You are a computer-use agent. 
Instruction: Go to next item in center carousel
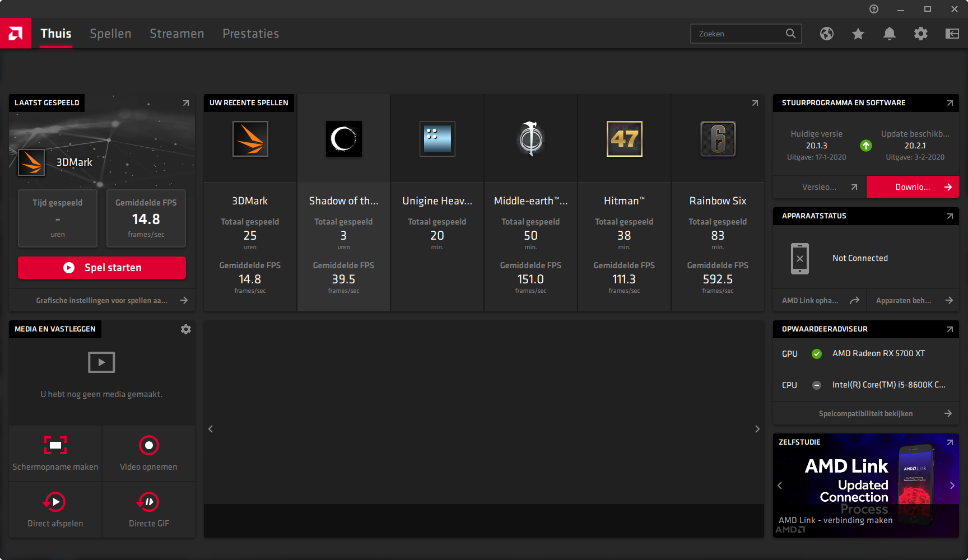tap(757, 429)
